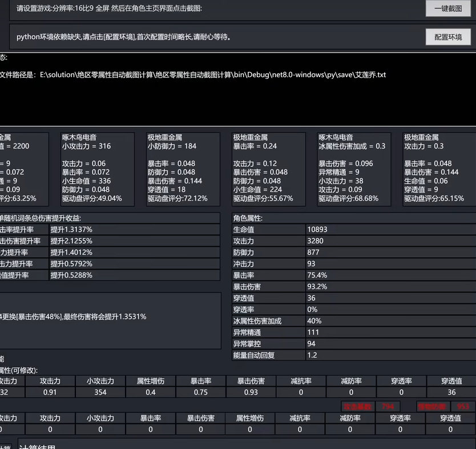
Task: Click the 暴击率 value 75.4% in 角色属性
Action: click(390, 275)
